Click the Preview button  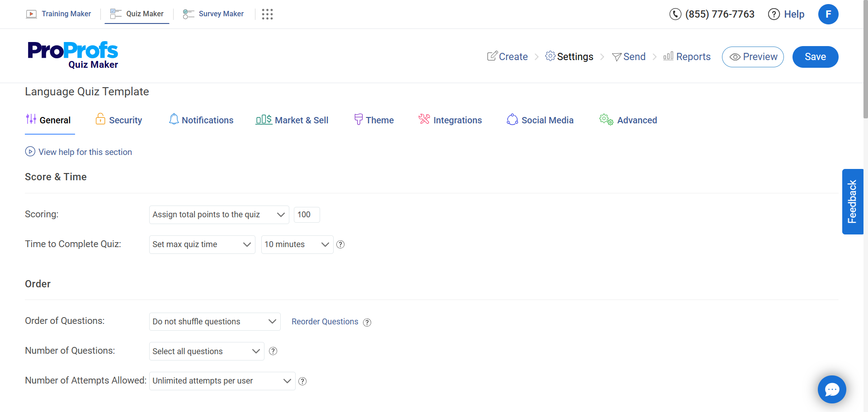[x=753, y=57]
